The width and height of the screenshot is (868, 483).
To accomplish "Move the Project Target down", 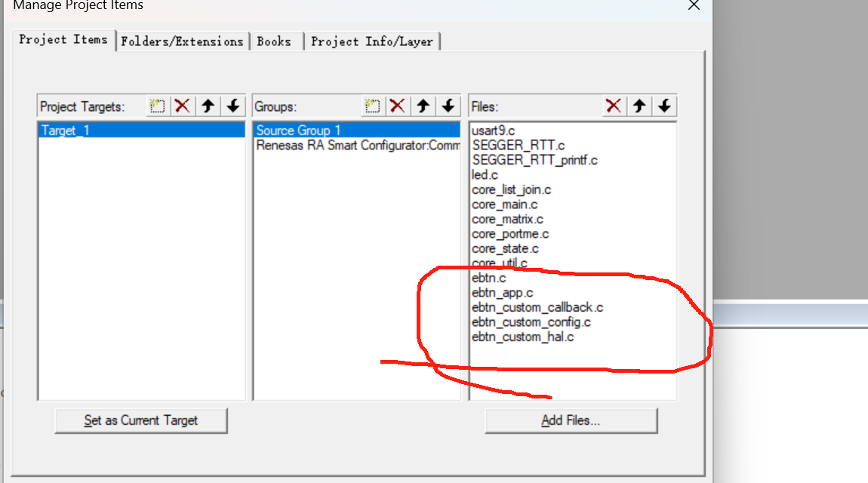I will [233, 106].
